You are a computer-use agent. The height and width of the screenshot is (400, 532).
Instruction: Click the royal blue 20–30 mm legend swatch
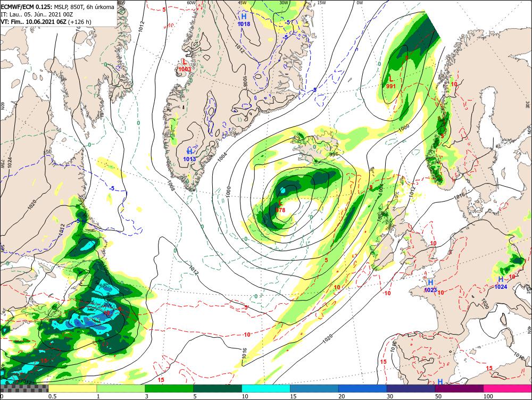click(x=362, y=388)
